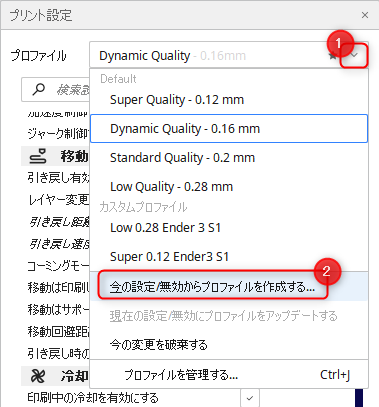Click the 引き戻し有効 setting row
379x407 pixels.
pos(58,178)
